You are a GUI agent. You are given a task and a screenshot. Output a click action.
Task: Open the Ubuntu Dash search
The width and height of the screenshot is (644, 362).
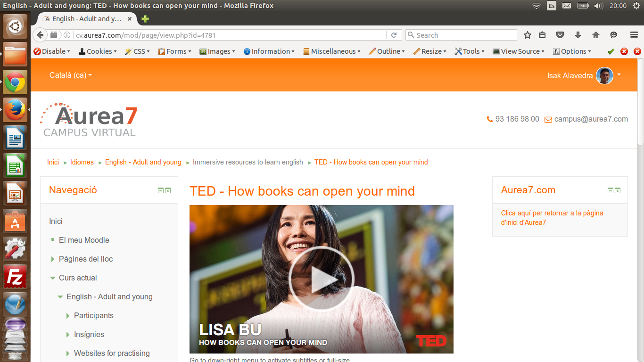(x=16, y=26)
